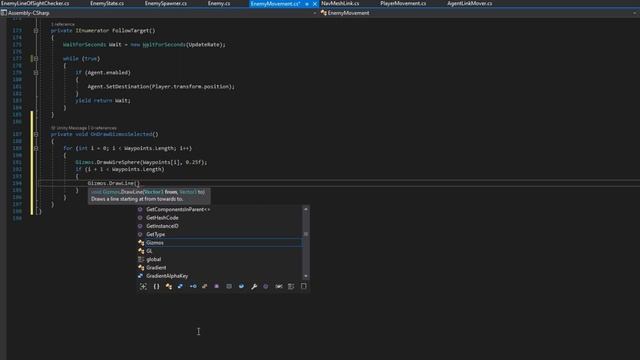Image resolution: width=640 pixels, height=360 pixels.
Task: Toggle the wrench properties filter in IntelliSense
Action: [x=254, y=287]
